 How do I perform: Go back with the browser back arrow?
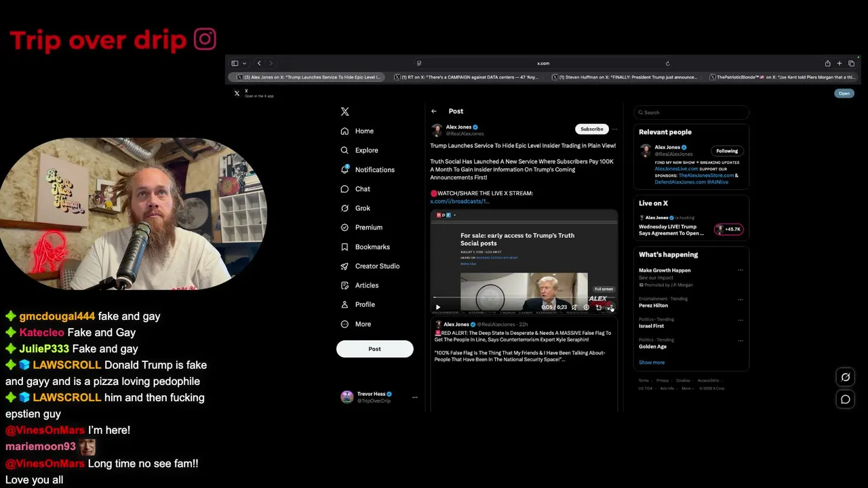pyautogui.click(x=259, y=64)
